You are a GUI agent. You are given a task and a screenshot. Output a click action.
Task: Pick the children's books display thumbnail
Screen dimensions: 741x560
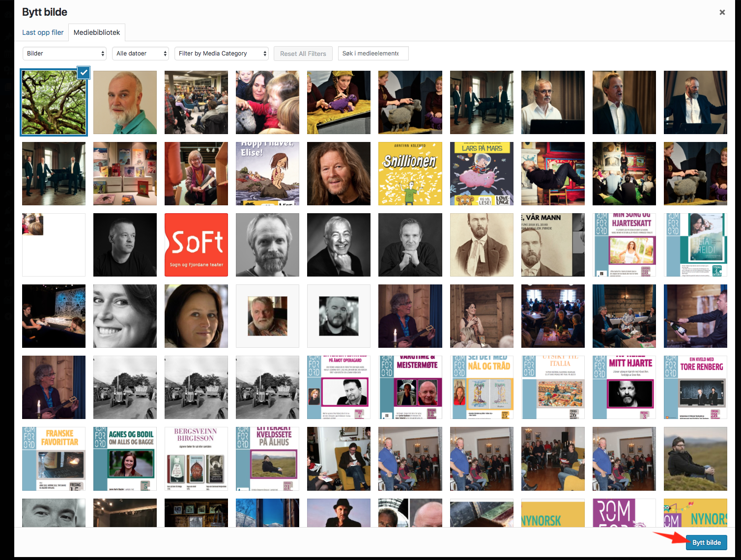[x=125, y=174]
